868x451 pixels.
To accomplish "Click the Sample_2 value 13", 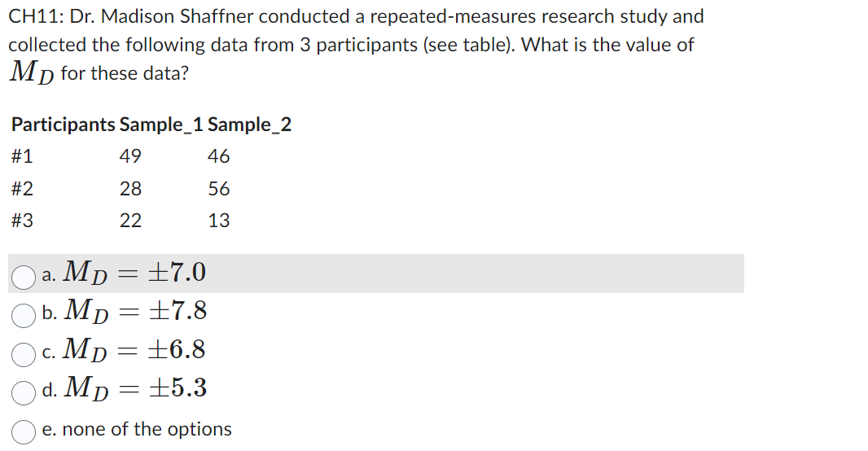I will tap(219, 221).
